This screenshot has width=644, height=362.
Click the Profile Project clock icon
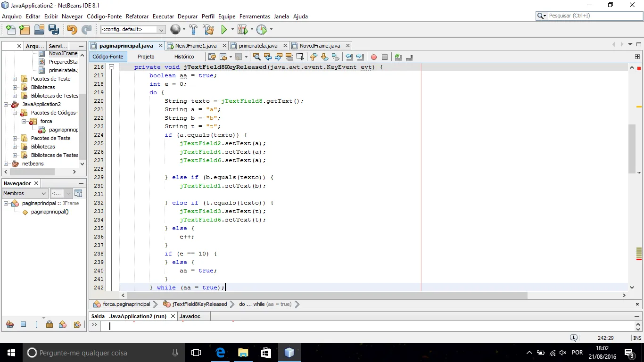pyautogui.click(x=262, y=30)
